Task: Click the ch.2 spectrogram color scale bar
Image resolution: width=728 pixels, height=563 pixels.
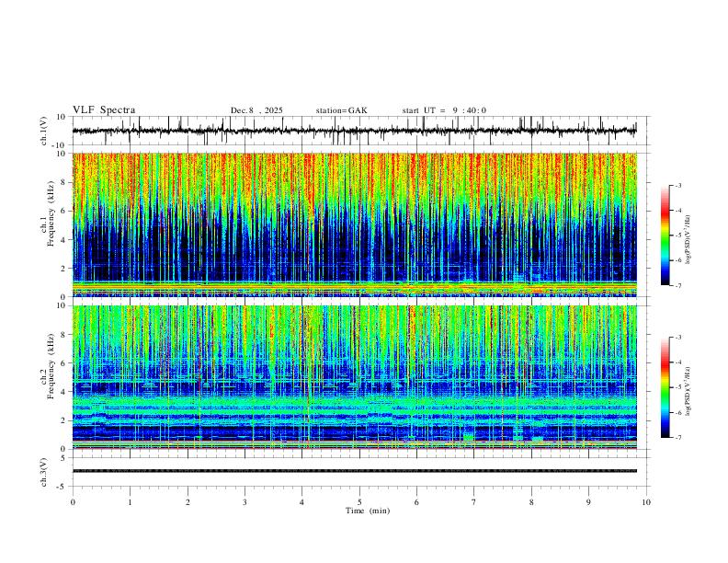Action: click(665, 387)
